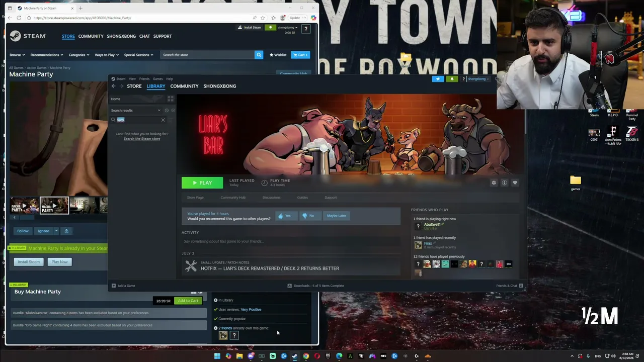Screen dimensions: 644x362
Task: Click the Very Positive reviews link
Action: [251, 310]
